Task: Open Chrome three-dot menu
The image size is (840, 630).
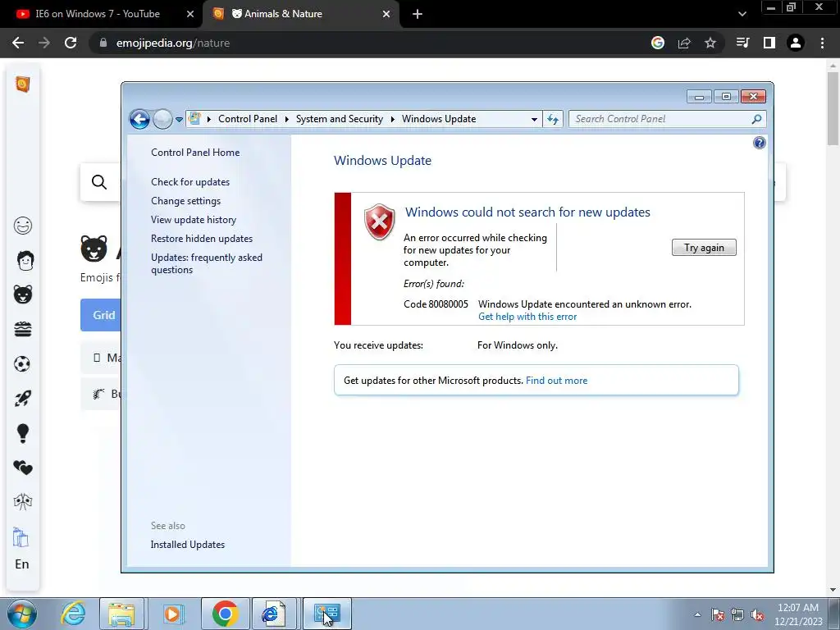Action: click(822, 43)
